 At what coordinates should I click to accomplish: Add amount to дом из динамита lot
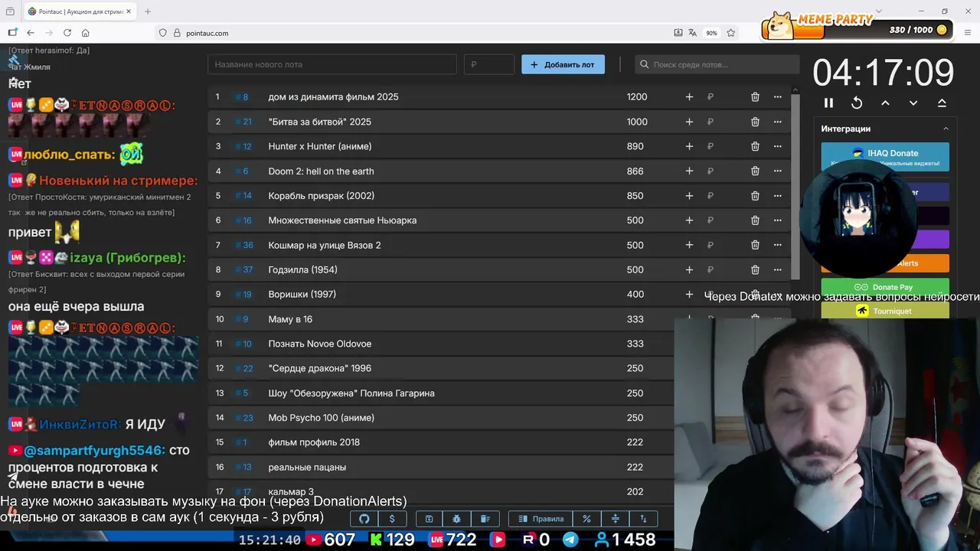[689, 96]
